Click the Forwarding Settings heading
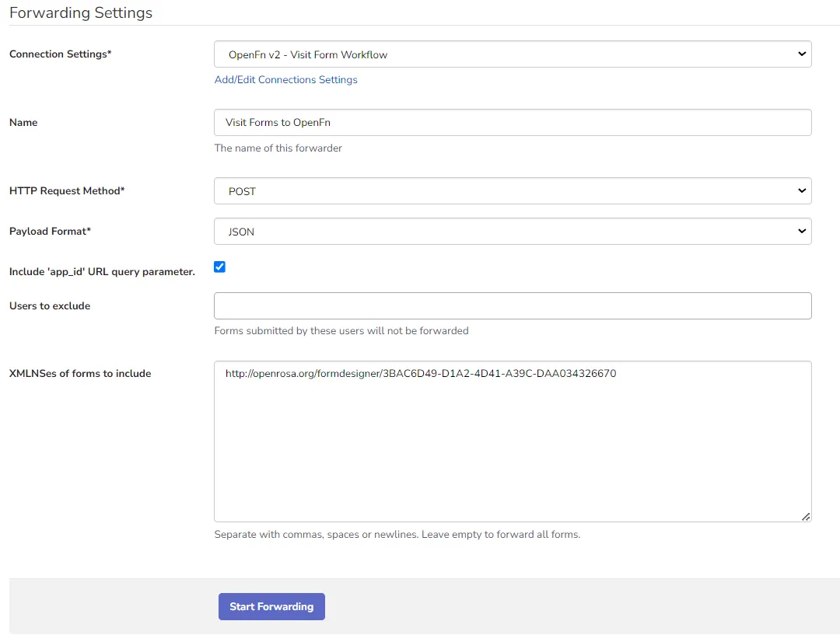 (81, 12)
